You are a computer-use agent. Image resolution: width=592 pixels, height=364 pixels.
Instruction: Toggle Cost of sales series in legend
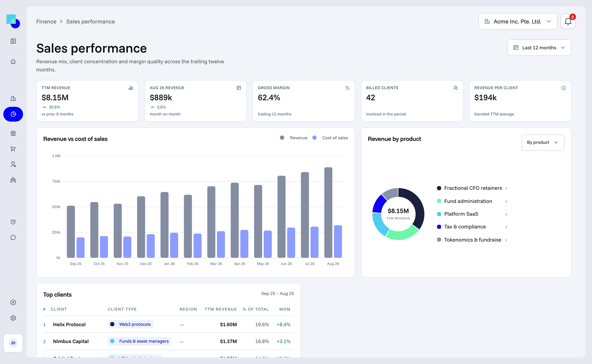330,138
